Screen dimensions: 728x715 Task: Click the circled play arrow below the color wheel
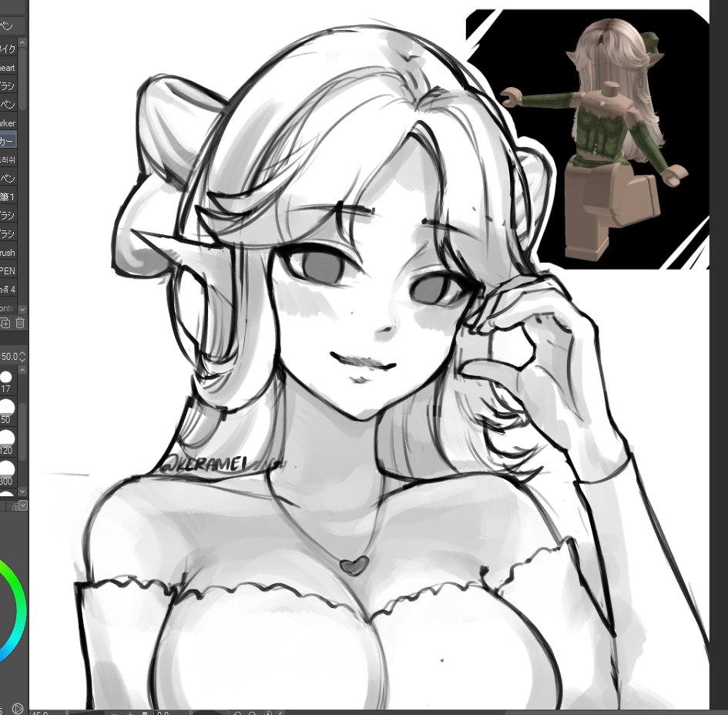[x=17, y=709]
